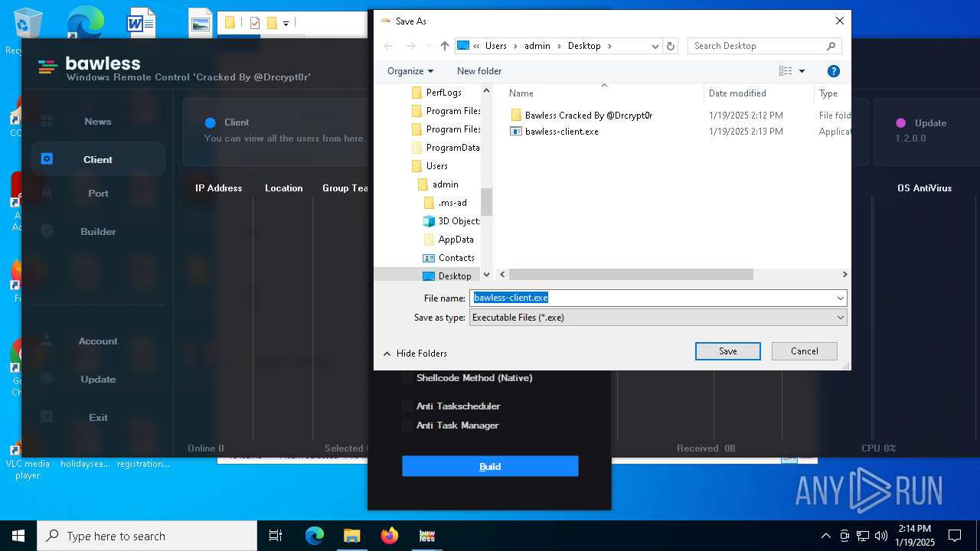Click the New folder button

[x=479, y=71]
